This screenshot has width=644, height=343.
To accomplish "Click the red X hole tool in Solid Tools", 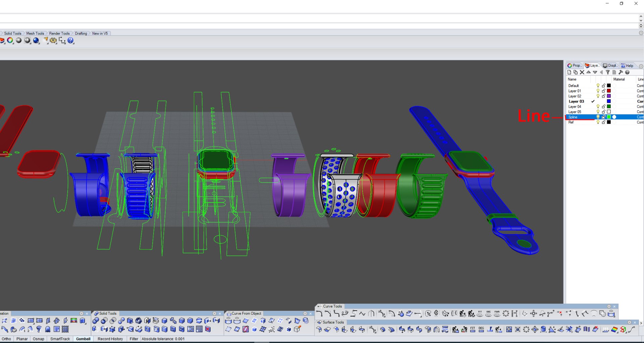I will tap(208, 329).
